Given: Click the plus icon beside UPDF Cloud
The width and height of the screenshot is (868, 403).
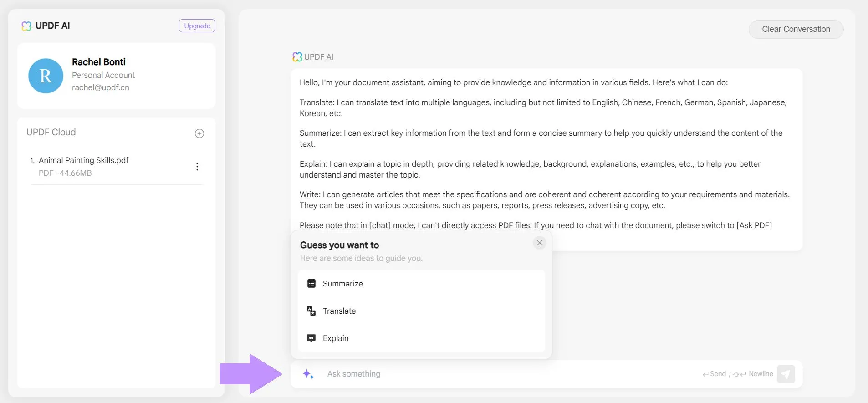Looking at the screenshot, I should click(x=199, y=133).
